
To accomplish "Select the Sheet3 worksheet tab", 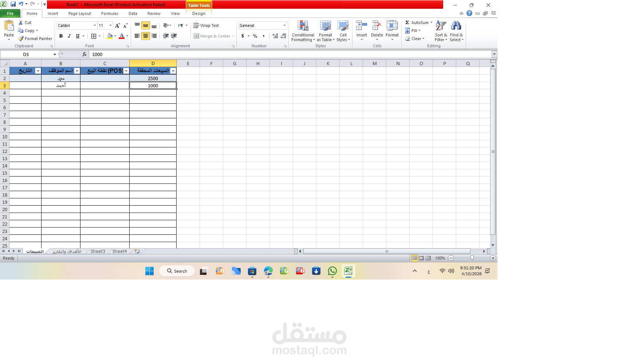I will [x=98, y=251].
